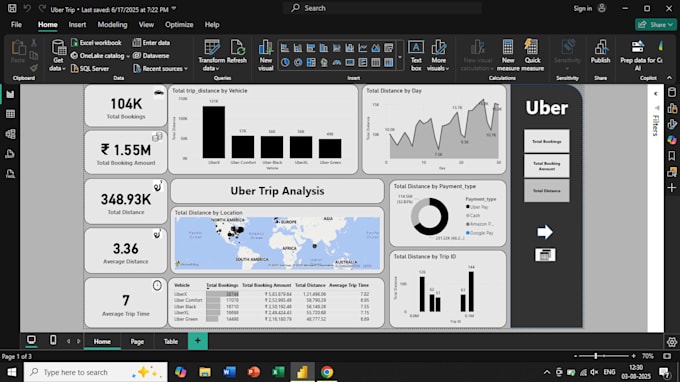The image size is (680, 382).
Task: Switch to the Page report tab
Action: tap(137, 342)
